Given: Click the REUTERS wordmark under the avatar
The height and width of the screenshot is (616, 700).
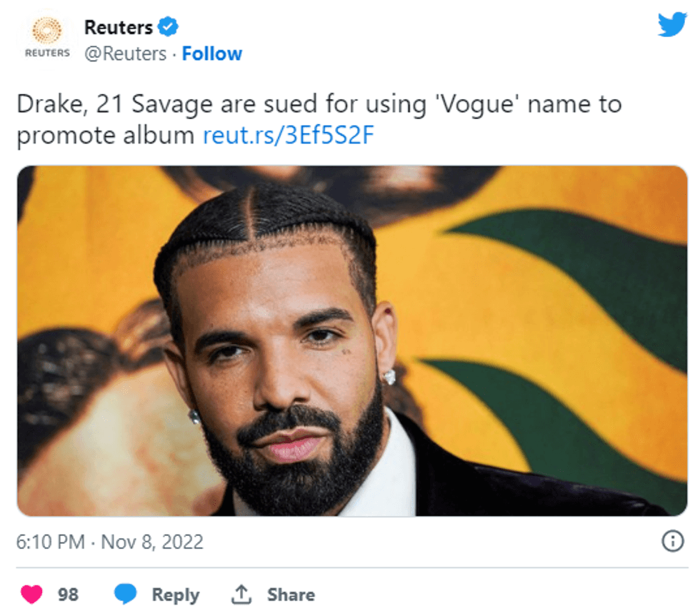Looking at the screenshot, I should tap(47, 54).
